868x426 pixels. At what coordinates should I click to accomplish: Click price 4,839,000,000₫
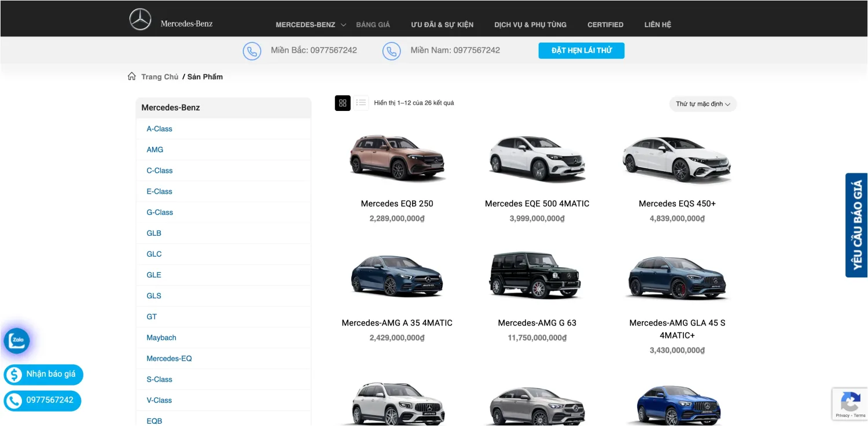677,218
